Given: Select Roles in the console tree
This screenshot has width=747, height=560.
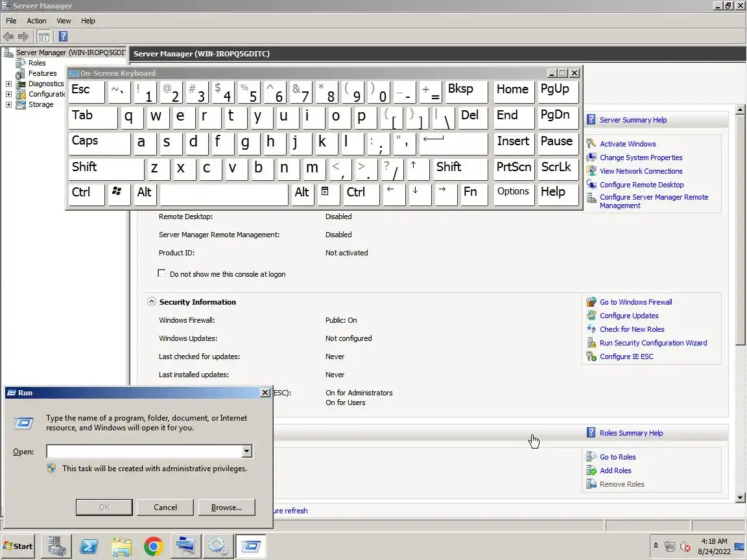Looking at the screenshot, I should pos(37,63).
